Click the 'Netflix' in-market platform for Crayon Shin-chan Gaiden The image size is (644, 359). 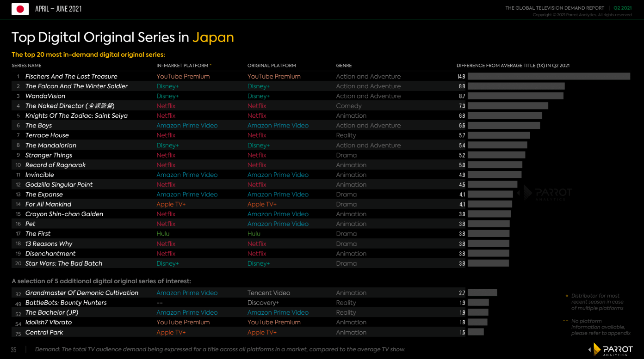[x=166, y=214]
